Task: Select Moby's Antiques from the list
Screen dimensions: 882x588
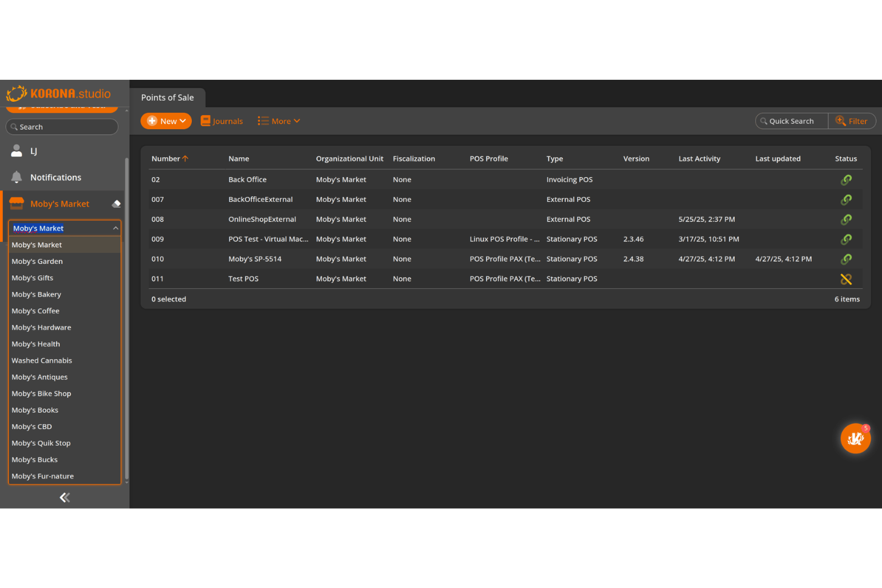Action: [65, 377]
